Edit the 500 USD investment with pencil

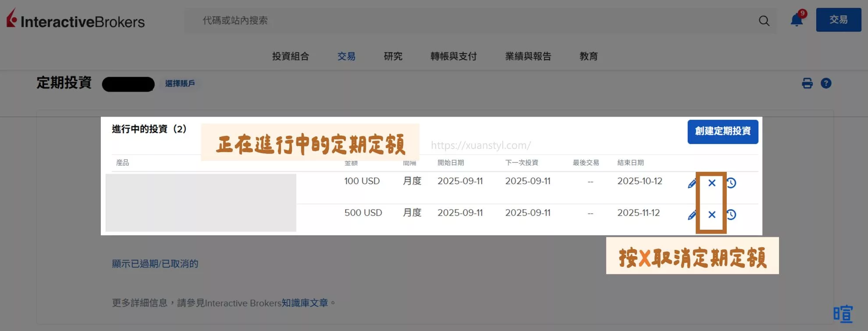coord(692,215)
